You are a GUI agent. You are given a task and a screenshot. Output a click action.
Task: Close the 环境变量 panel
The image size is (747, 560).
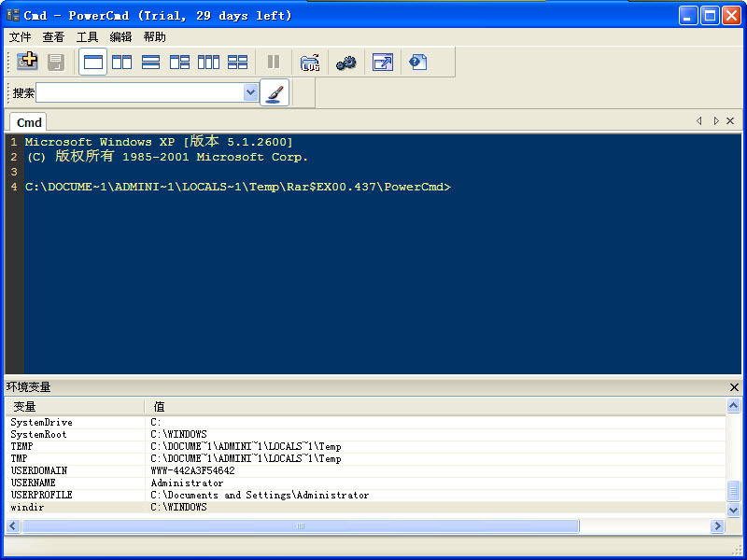click(734, 387)
